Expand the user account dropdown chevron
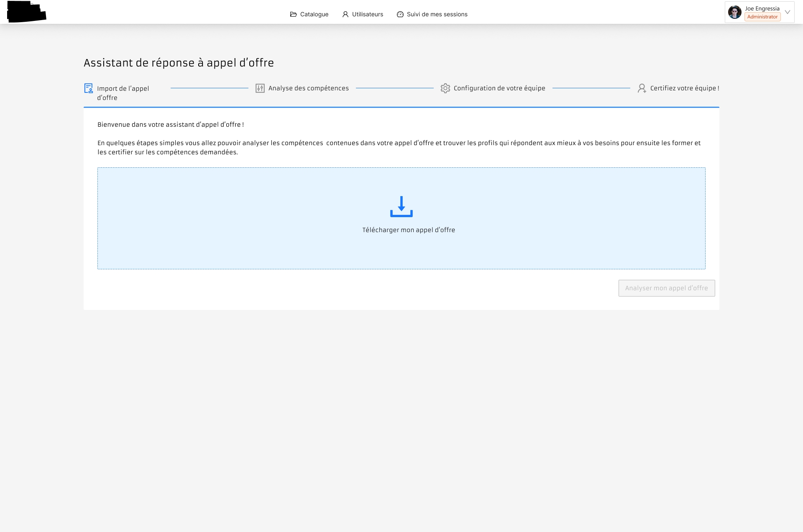The height and width of the screenshot is (532, 803). pos(788,12)
